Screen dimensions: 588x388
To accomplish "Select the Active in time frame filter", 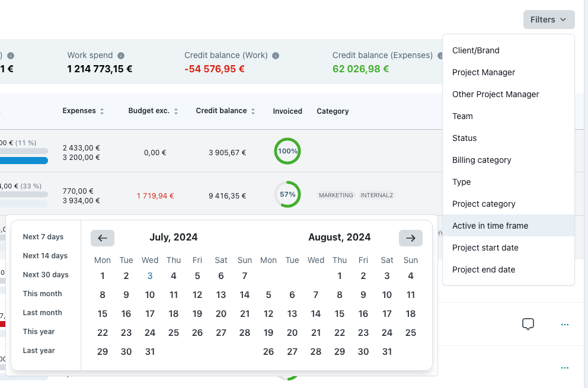I will (509, 226).
